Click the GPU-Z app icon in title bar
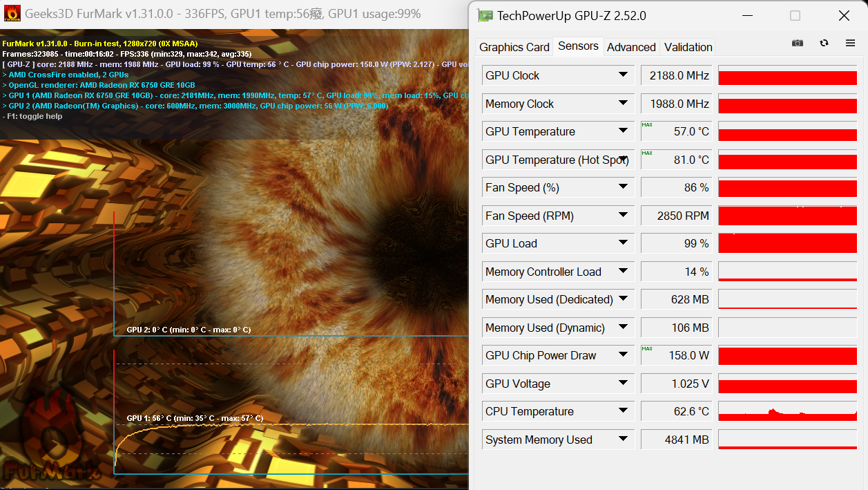Image resolution: width=868 pixels, height=490 pixels. 485,16
